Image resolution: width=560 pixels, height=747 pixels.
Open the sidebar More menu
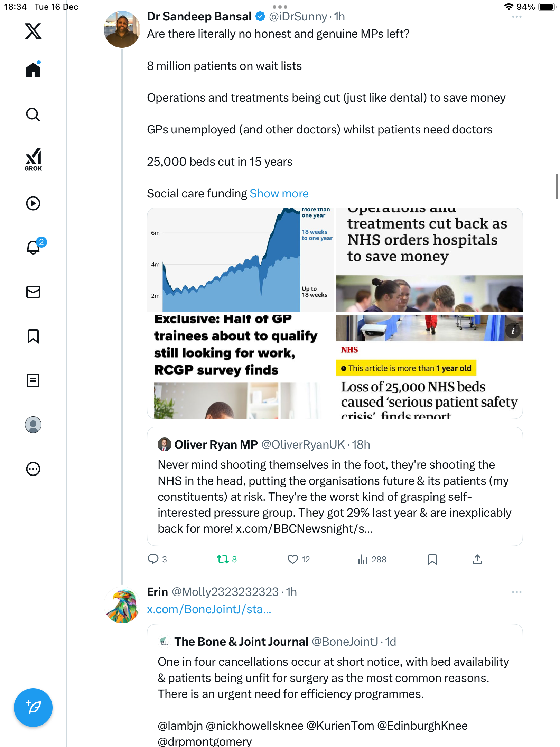pos(33,469)
